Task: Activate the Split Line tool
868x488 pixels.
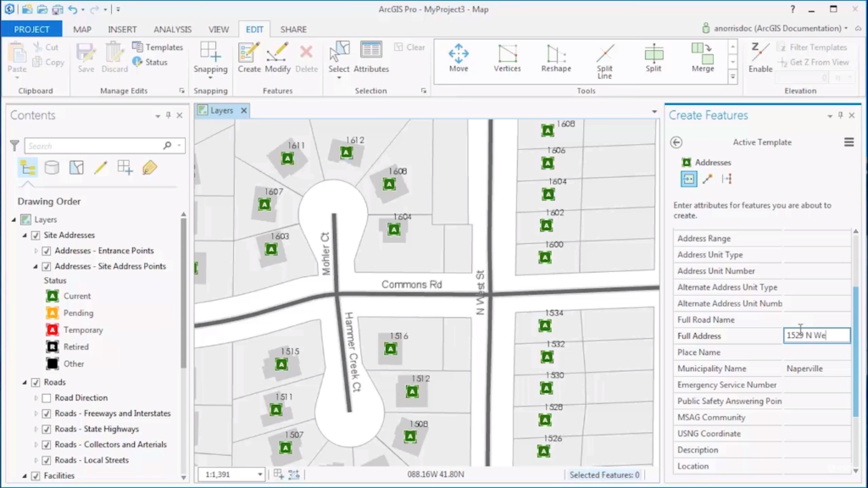Action: [604, 61]
